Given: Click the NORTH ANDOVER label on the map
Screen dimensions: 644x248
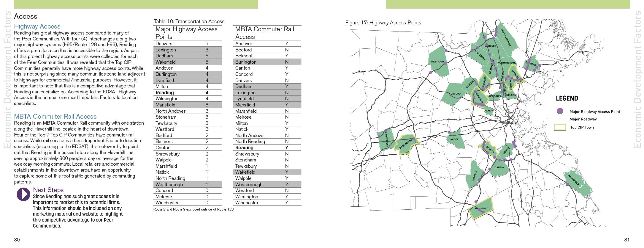Looking at the screenshot, I should [x=506, y=37].
